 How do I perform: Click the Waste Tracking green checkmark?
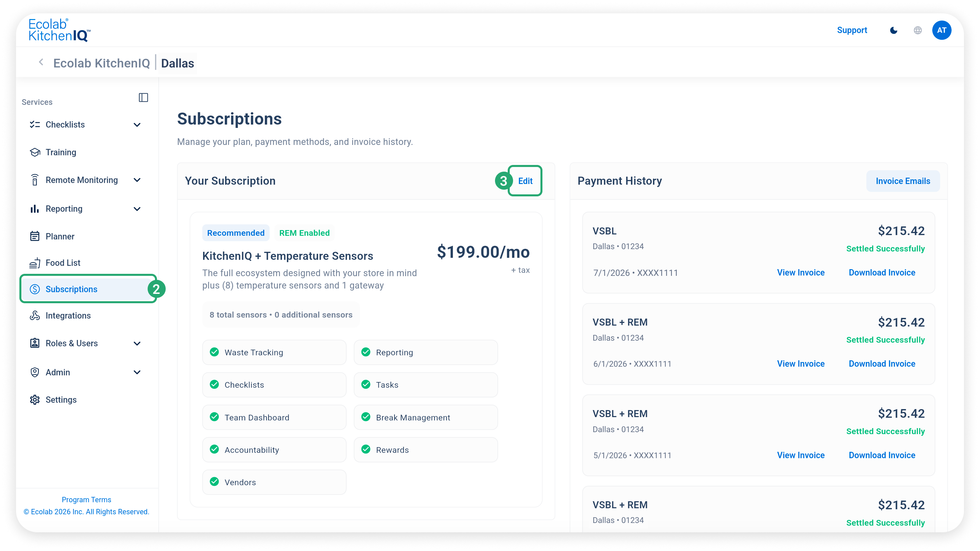point(214,352)
